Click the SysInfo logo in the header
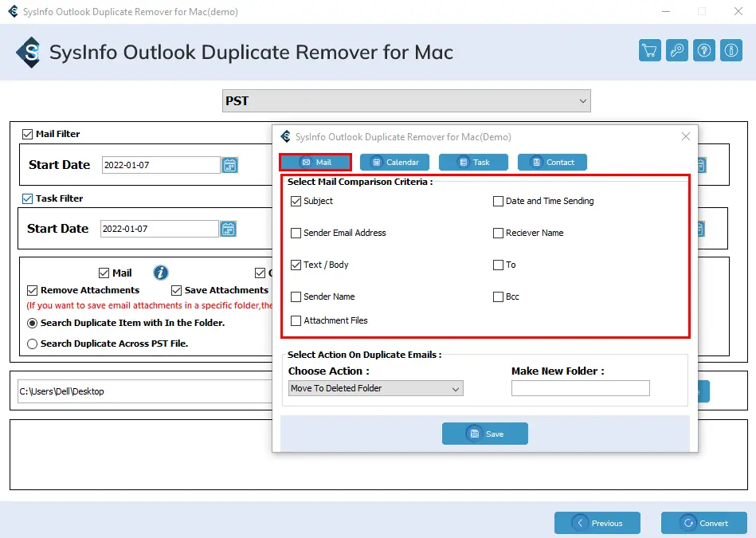 29,52
